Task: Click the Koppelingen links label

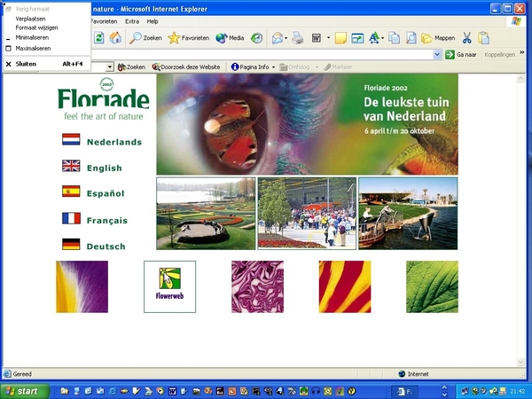Action: pos(499,54)
